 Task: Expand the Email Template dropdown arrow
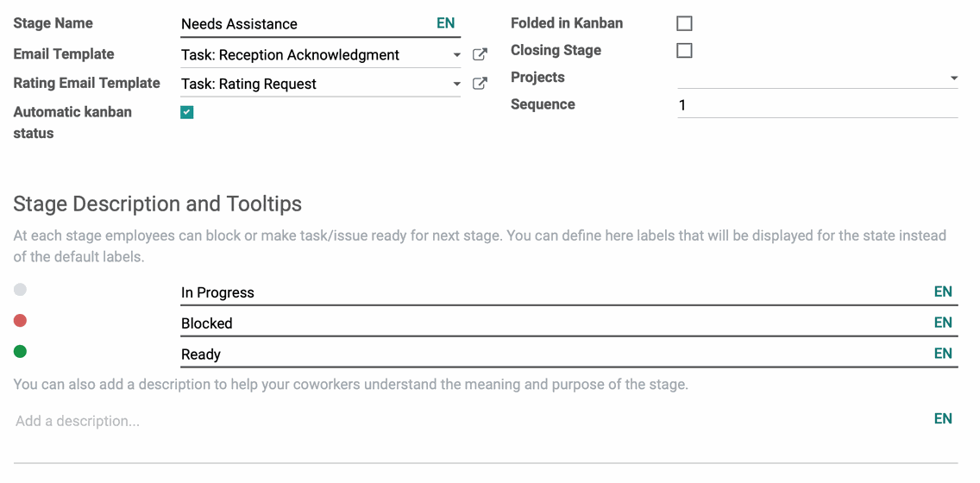pyautogui.click(x=457, y=55)
